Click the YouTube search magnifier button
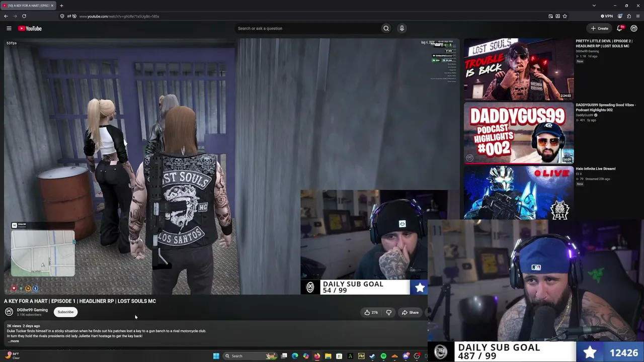 pos(386,29)
